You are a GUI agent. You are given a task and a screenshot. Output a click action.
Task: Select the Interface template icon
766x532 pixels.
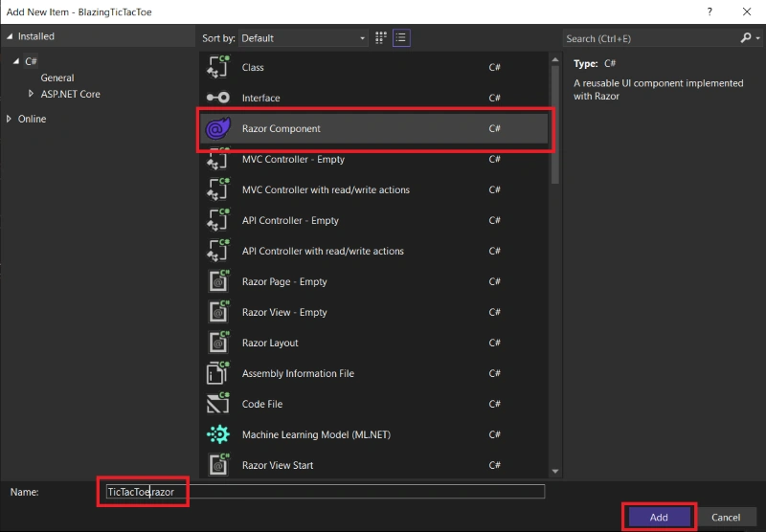point(218,98)
